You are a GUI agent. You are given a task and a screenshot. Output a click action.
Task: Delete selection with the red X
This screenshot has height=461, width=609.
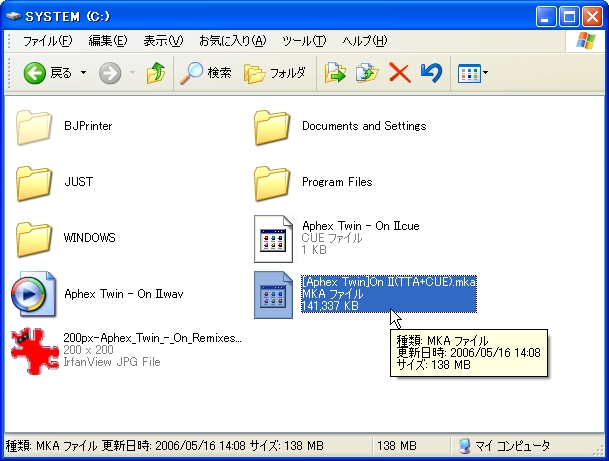[x=400, y=73]
